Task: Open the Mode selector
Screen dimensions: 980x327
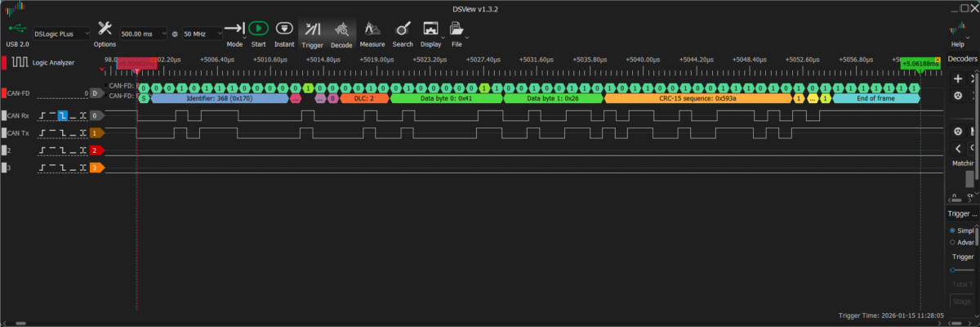Action: [x=235, y=33]
